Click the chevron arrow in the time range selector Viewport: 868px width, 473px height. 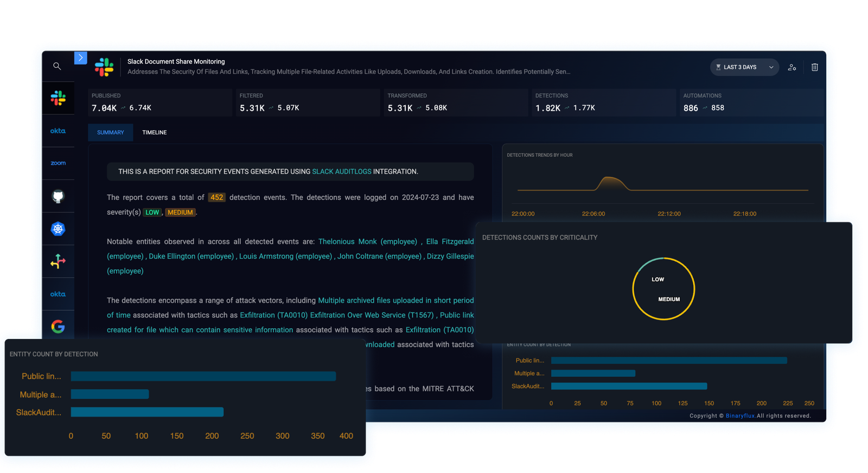click(771, 67)
